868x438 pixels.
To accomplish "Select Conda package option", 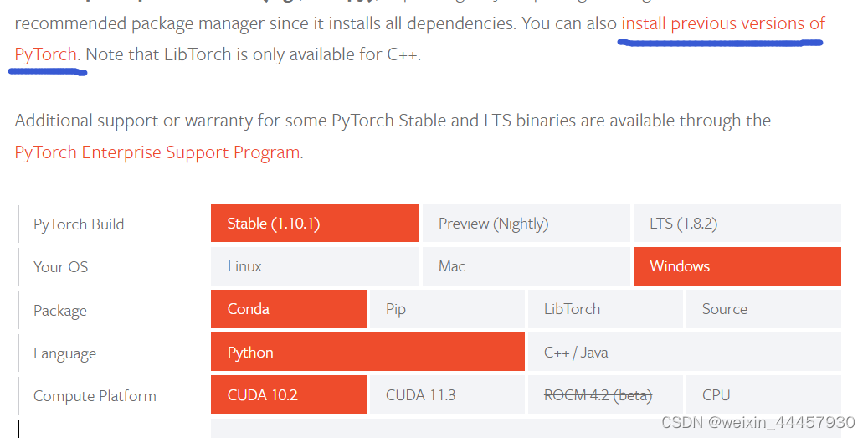I will (x=289, y=309).
